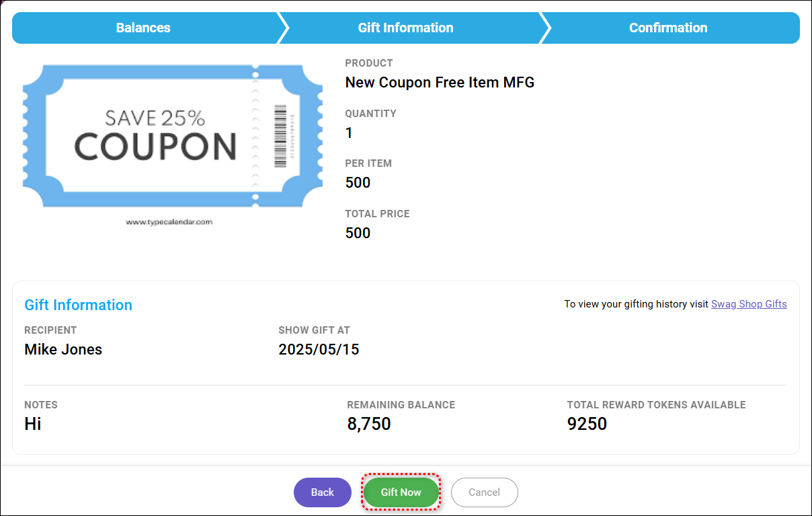Click the www.typecalendar.com caption
Image resolution: width=812 pixels, height=516 pixels.
(x=169, y=221)
